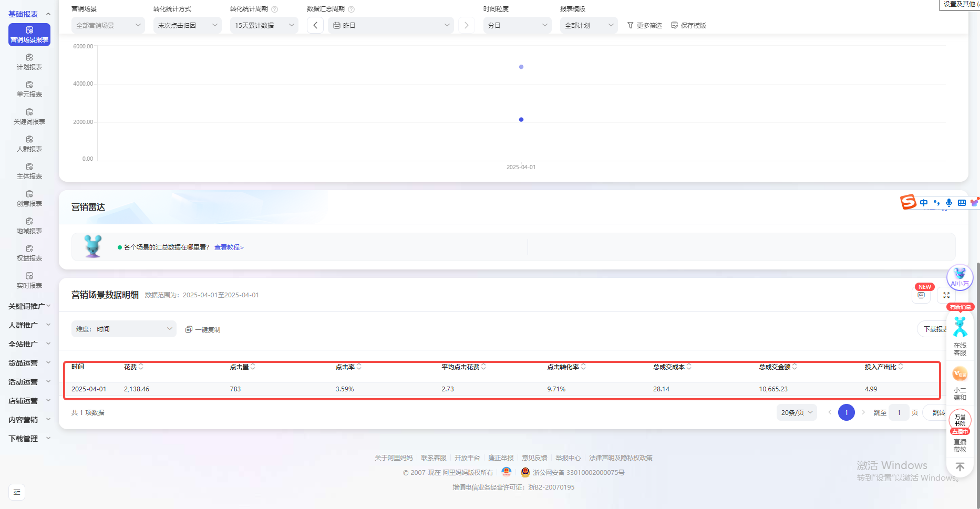Click the previous date arrow button
This screenshot has height=509, width=980.
click(x=315, y=25)
